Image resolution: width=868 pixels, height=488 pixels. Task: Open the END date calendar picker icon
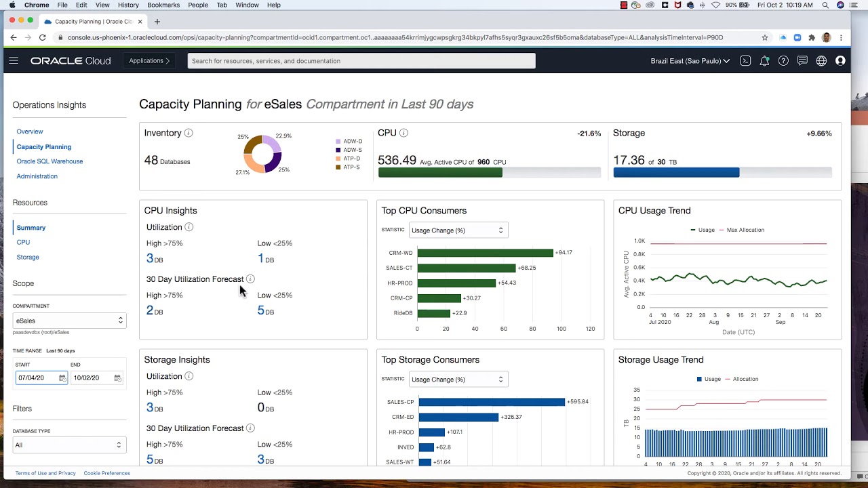tap(117, 378)
